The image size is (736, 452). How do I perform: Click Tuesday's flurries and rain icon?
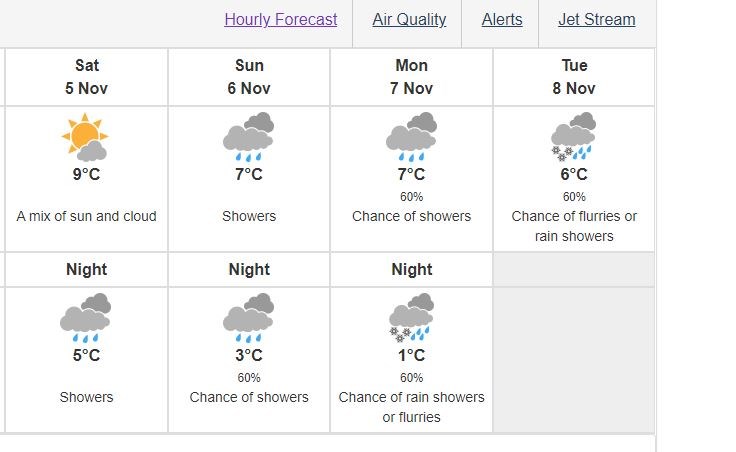pos(574,137)
